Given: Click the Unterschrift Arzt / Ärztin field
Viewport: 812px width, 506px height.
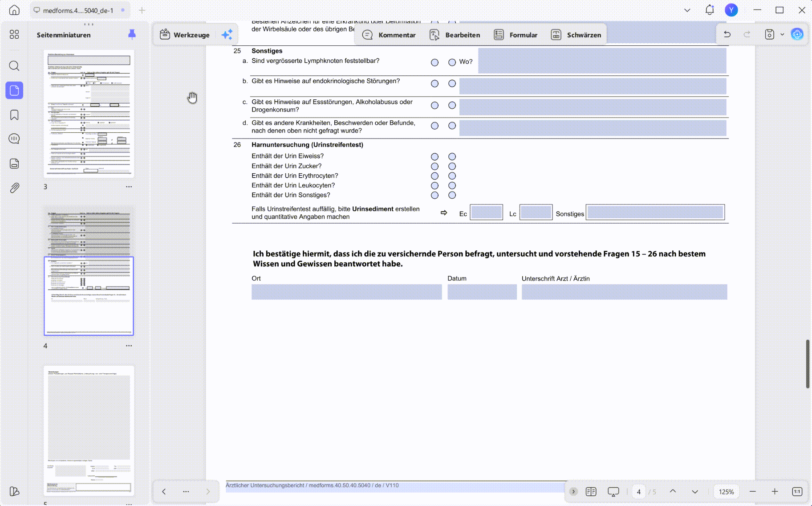Looking at the screenshot, I should (624, 292).
